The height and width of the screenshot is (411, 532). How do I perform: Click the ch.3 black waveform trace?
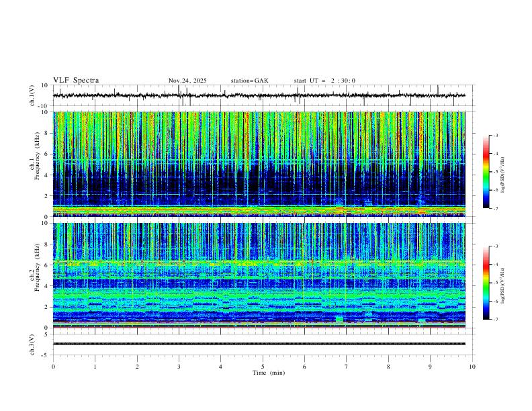259,344
